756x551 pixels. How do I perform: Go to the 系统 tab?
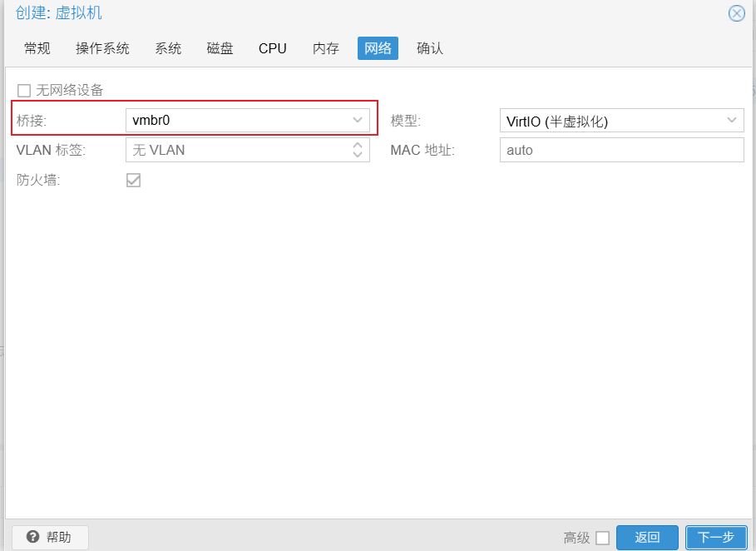pyautogui.click(x=168, y=48)
